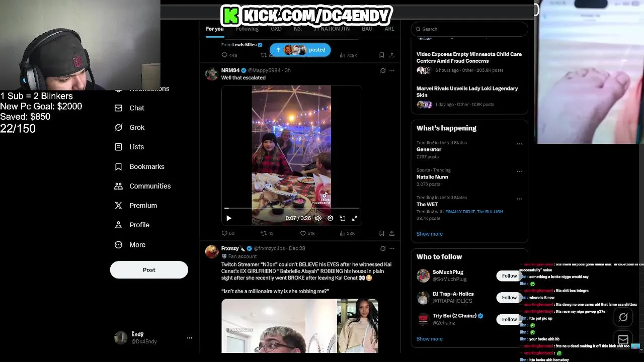
Task: Repost NRM84 post with 42 reposts
Action: pyautogui.click(x=267, y=233)
